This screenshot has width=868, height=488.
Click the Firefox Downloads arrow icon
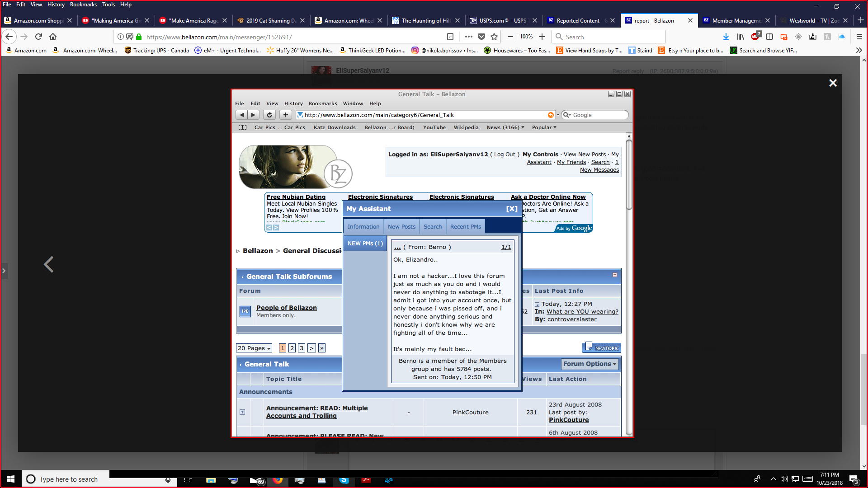pos(726,37)
